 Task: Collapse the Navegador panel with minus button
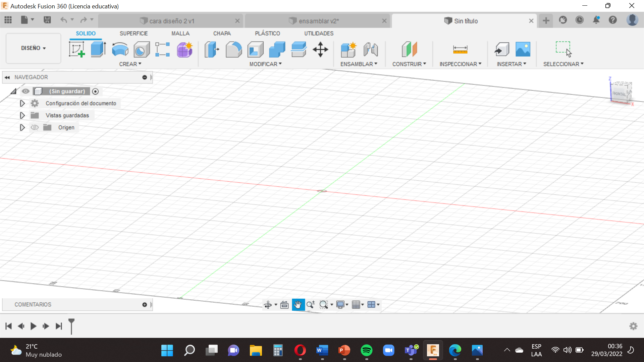click(x=145, y=77)
